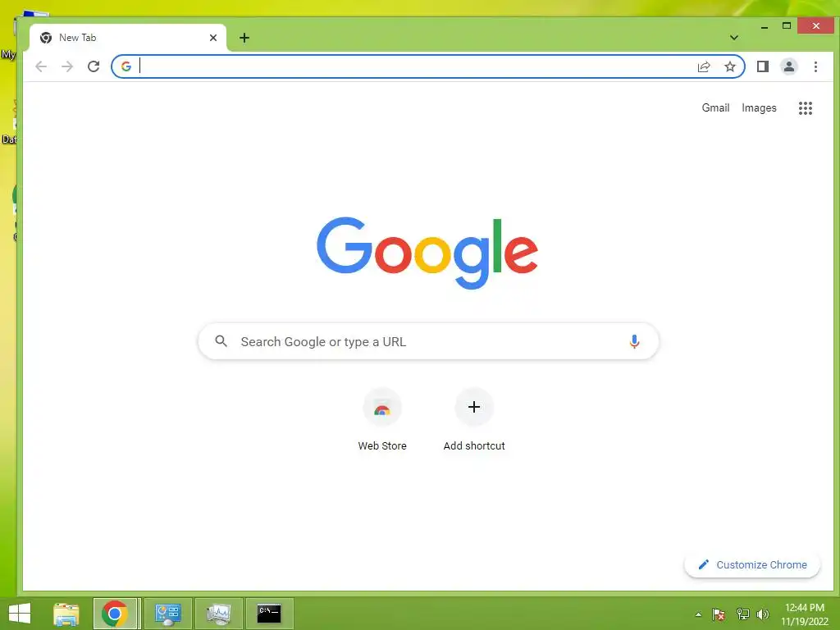Click the browser Back arrow
Image resolution: width=840 pixels, height=630 pixels.
pyautogui.click(x=41, y=66)
